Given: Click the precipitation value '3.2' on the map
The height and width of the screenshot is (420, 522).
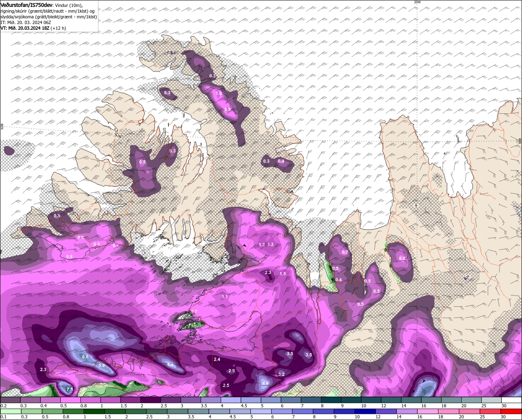Looking at the screenshot, I should (281, 374).
